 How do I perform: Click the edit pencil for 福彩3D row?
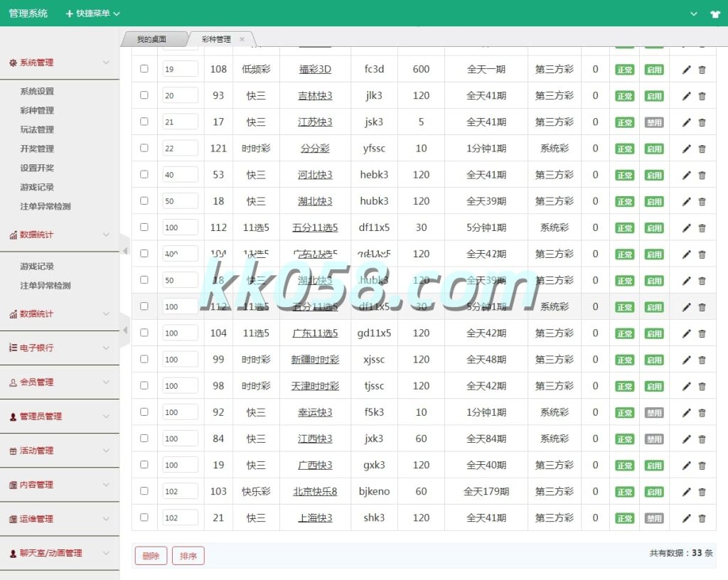(686, 70)
